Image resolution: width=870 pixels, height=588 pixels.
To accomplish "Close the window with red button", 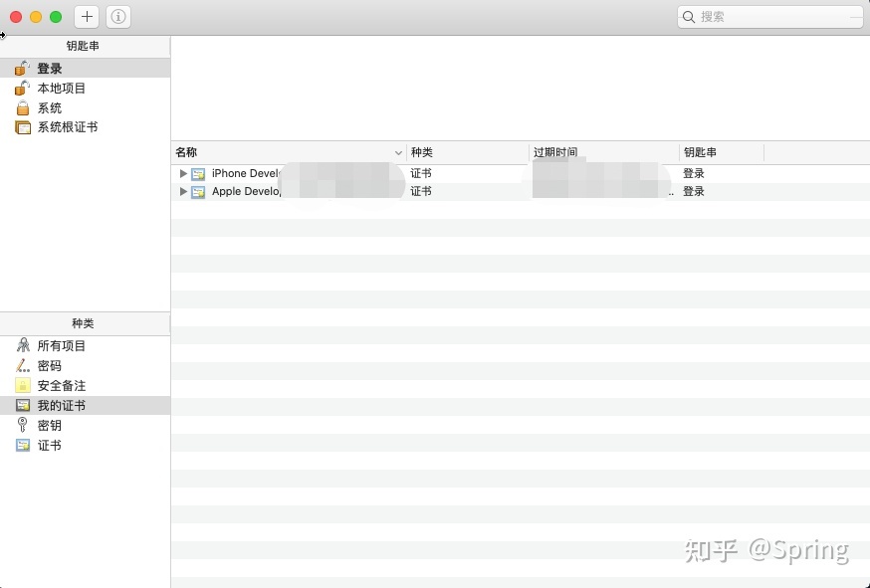I will click(x=16, y=17).
